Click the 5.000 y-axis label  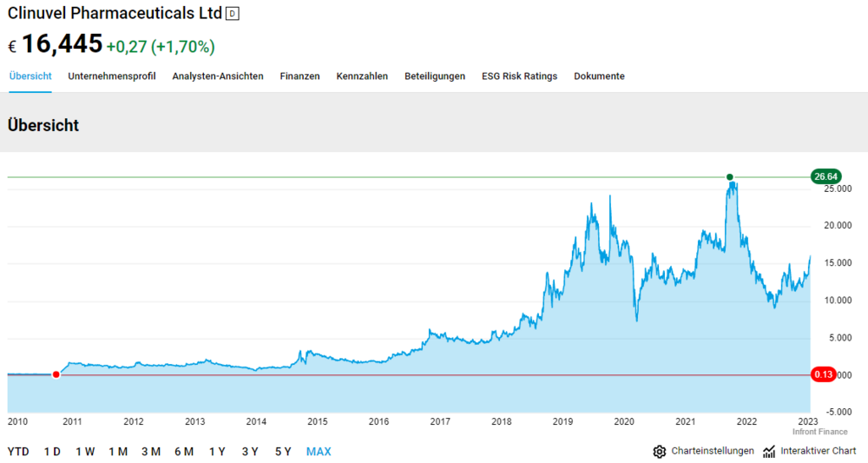(x=840, y=338)
